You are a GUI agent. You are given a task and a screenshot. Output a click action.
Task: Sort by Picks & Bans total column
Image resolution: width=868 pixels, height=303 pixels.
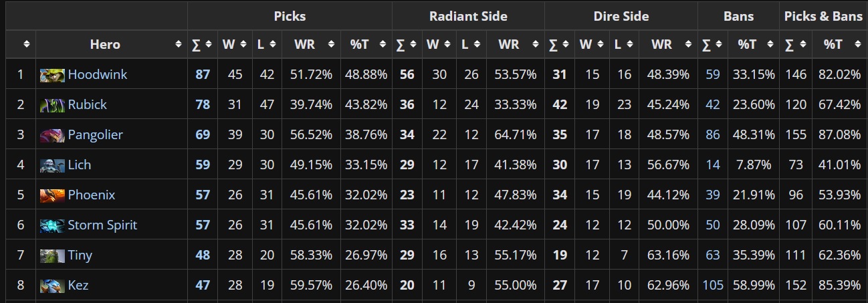click(796, 44)
